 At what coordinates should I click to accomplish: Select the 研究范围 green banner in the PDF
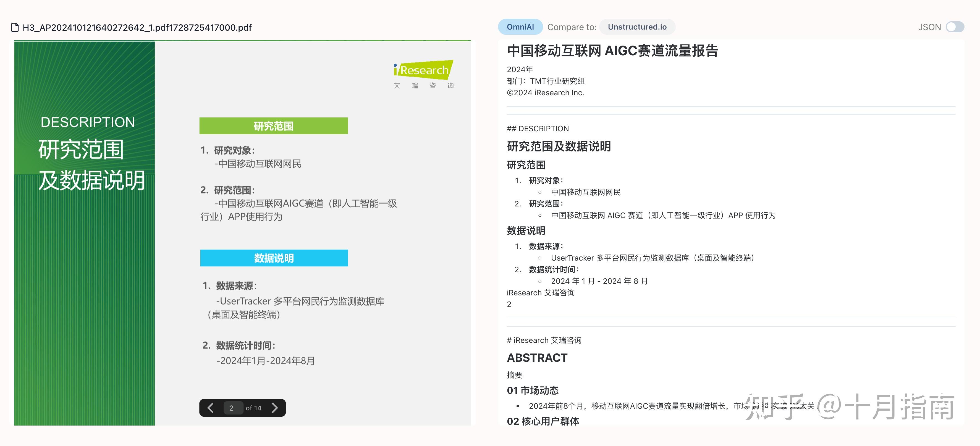tap(274, 126)
